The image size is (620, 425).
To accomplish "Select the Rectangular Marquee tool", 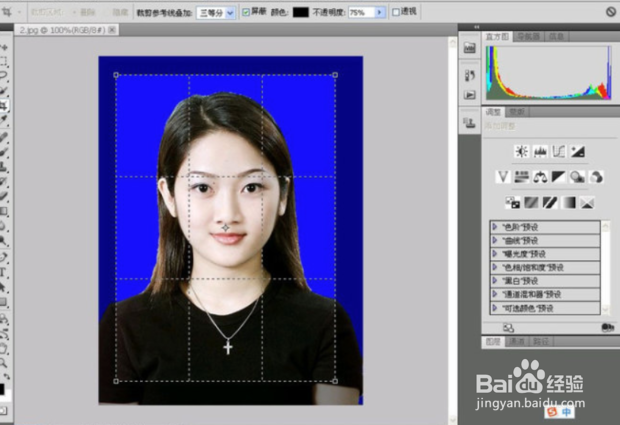I will pos(4,61).
